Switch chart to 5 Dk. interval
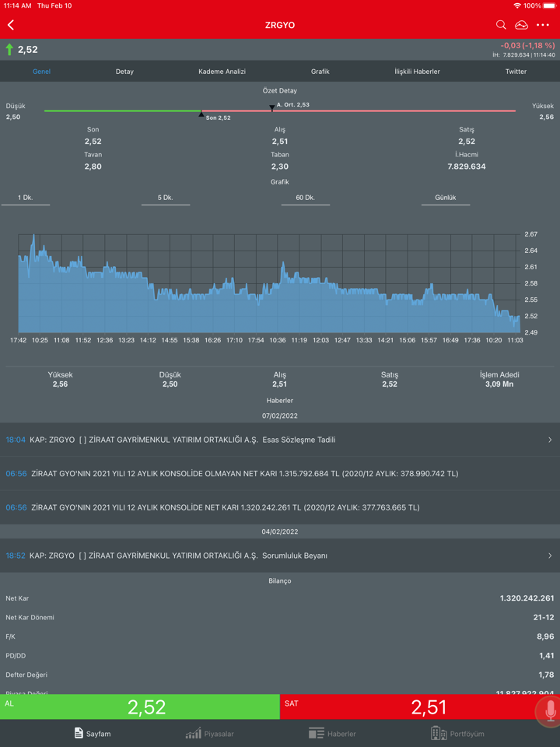The width and height of the screenshot is (560, 747). click(x=166, y=198)
